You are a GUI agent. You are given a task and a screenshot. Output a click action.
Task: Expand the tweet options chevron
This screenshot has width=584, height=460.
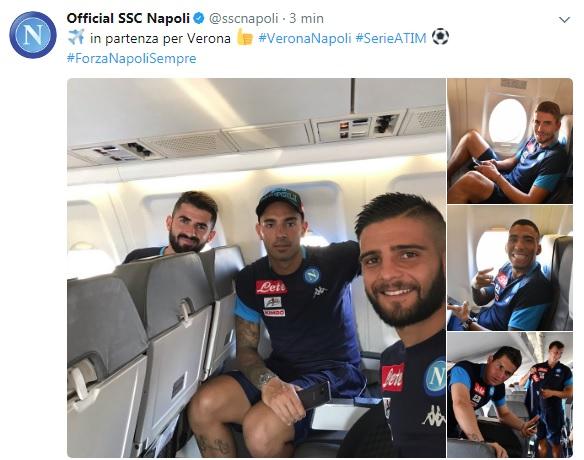tap(565, 19)
